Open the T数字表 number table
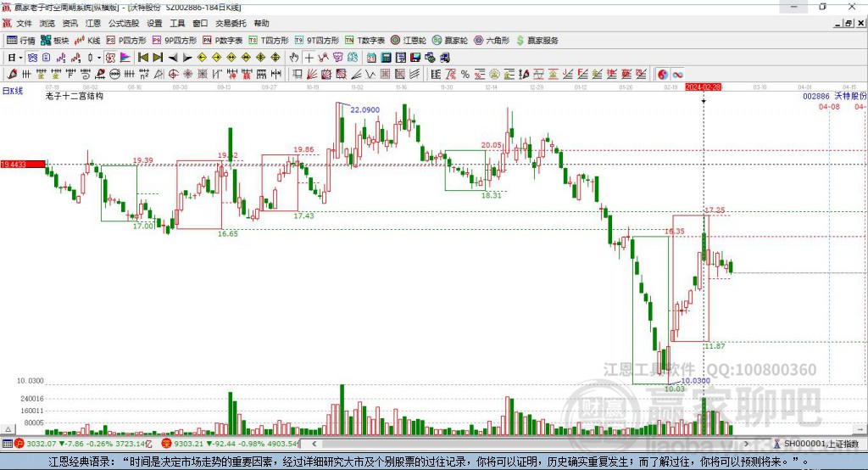Image resolution: width=868 pixels, height=470 pixels. click(x=364, y=41)
